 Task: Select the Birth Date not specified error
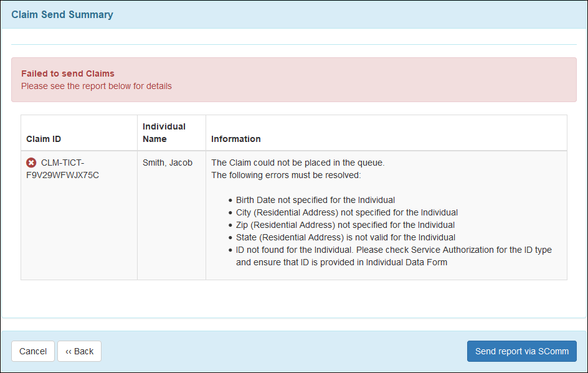[x=315, y=200]
